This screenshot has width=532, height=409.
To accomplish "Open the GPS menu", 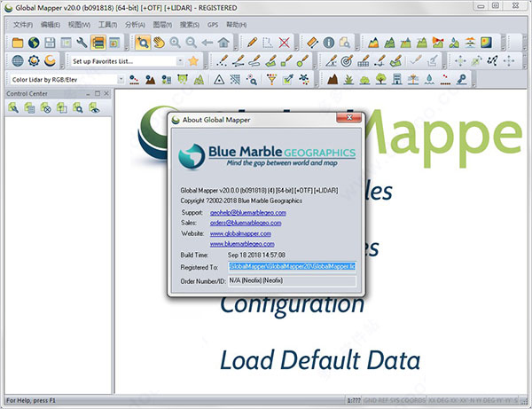I will point(213,25).
